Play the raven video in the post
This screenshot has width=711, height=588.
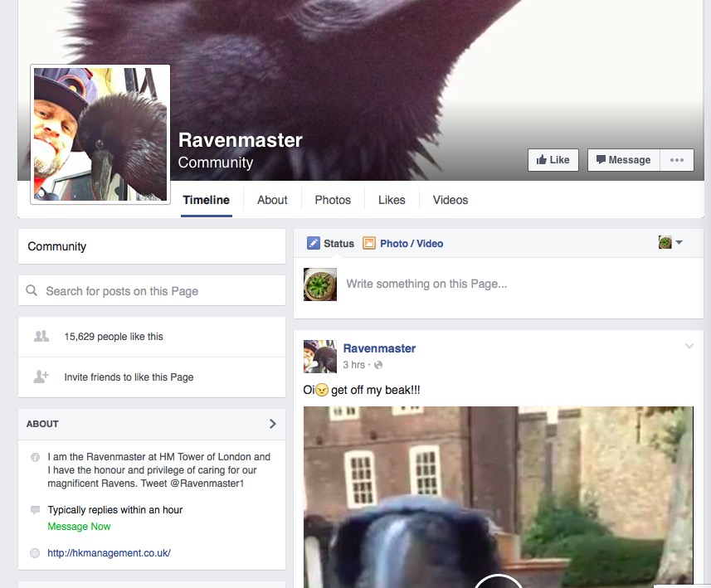click(x=499, y=583)
